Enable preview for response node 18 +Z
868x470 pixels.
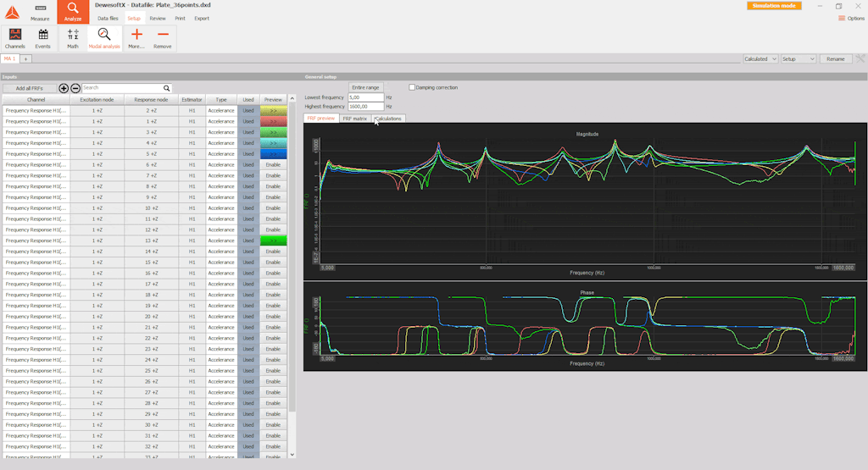coord(273,295)
